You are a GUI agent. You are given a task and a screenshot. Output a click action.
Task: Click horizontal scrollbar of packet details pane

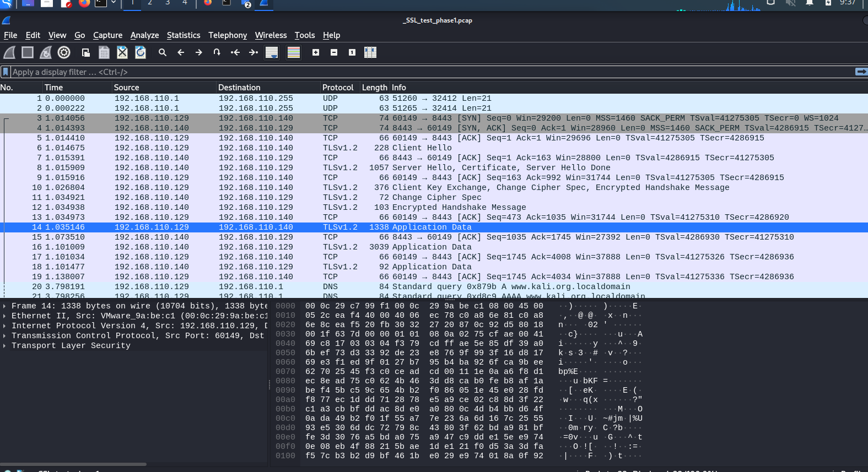point(73,464)
